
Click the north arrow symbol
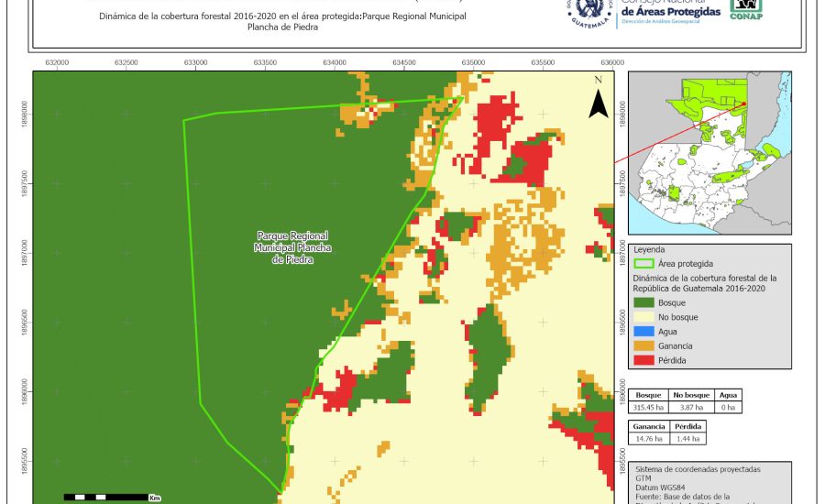pos(599,99)
